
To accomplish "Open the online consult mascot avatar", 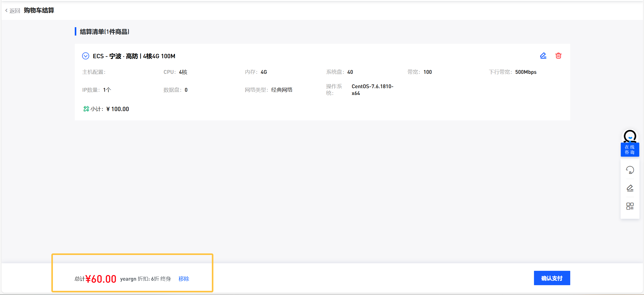I will (630, 136).
